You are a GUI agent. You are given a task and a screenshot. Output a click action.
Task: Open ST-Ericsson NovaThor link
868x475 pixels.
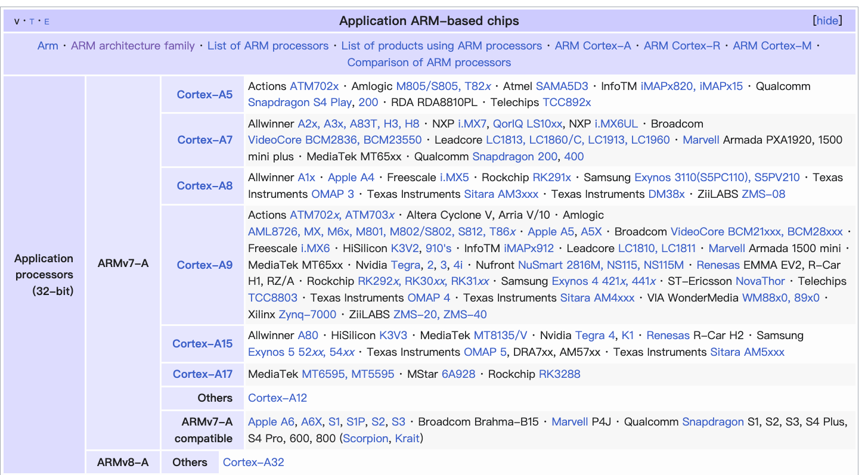tap(760, 281)
